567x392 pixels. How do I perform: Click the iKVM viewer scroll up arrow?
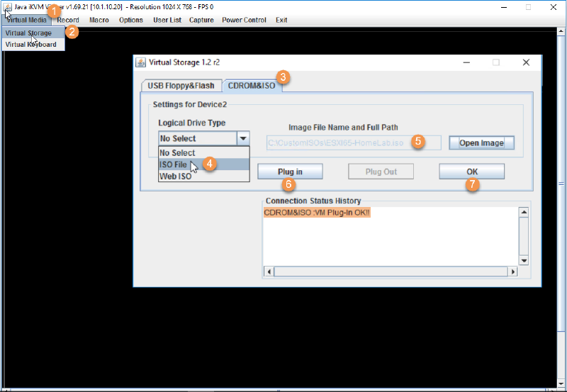point(561,31)
